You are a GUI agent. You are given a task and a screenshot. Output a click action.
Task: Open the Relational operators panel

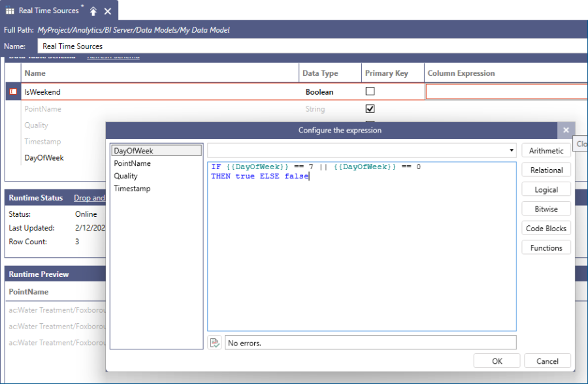[x=546, y=170]
